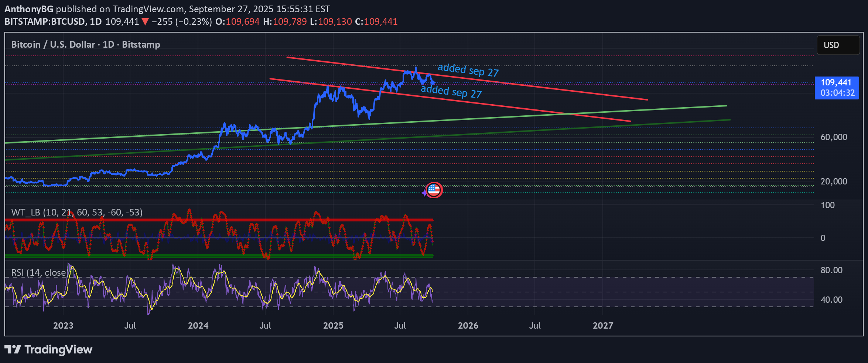Click the 03:04:32 countdown timer
This screenshot has height=363, width=868.
coord(837,93)
